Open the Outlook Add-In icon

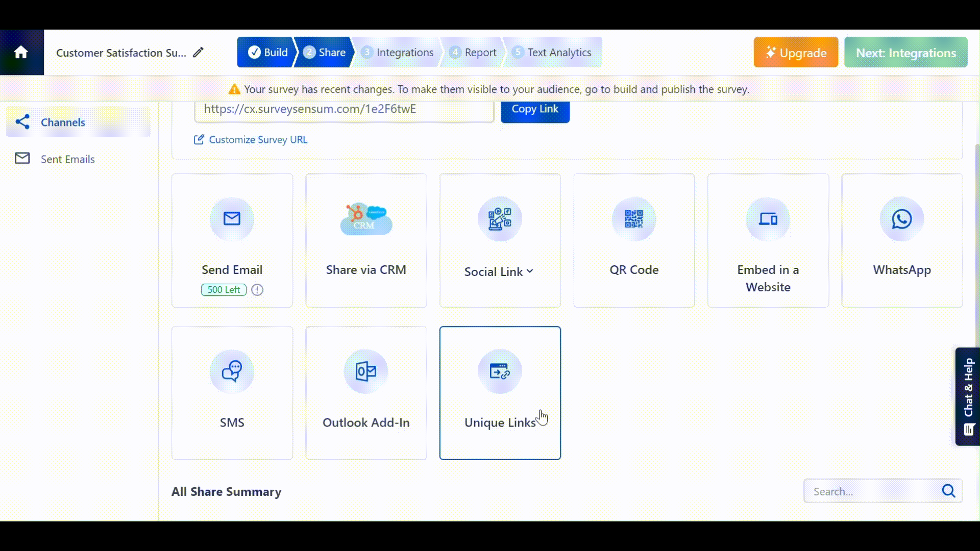365,371
